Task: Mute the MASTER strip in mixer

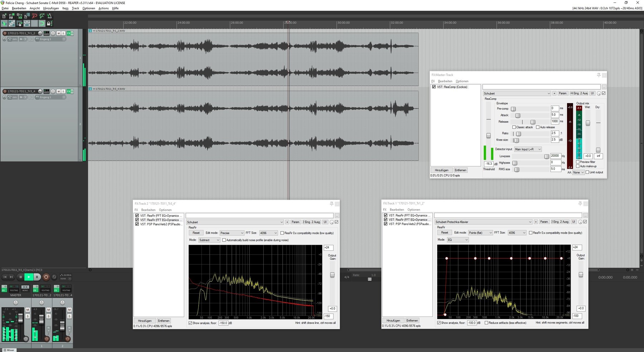Action: click(x=28, y=310)
